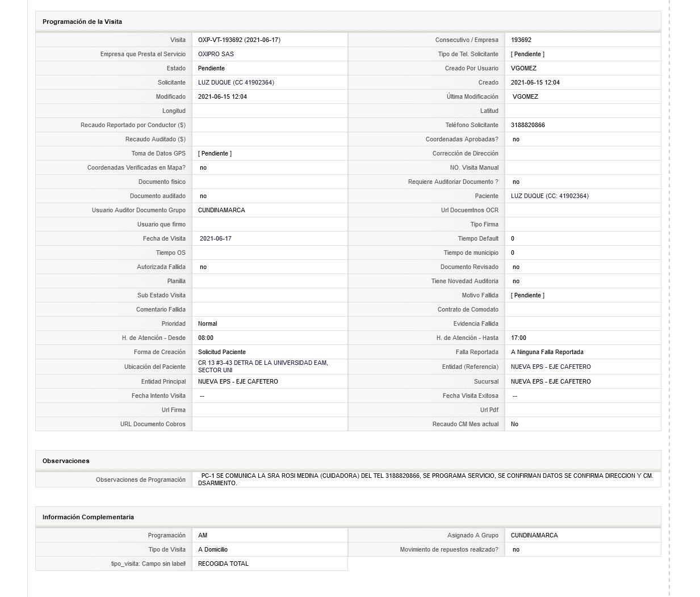Click the Tiempo Default value 0
The height and width of the screenshot is (597, 700).
[x=513, y=238]
